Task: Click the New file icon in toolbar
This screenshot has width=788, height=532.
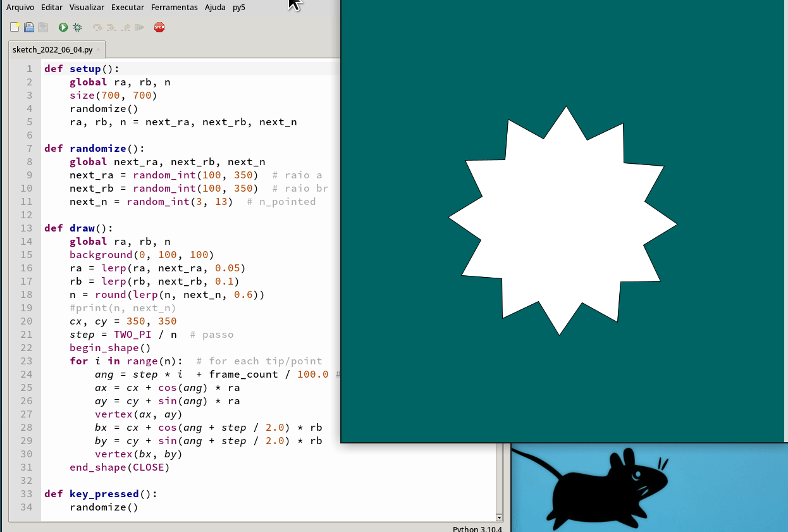Action: click(x=15, y=27)
